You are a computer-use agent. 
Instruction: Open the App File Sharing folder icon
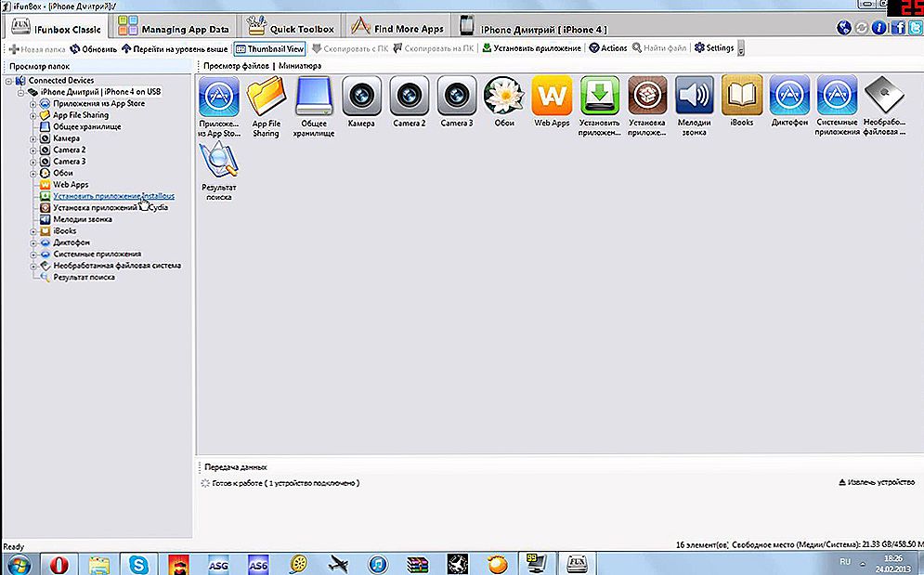(x=266, y=96)
